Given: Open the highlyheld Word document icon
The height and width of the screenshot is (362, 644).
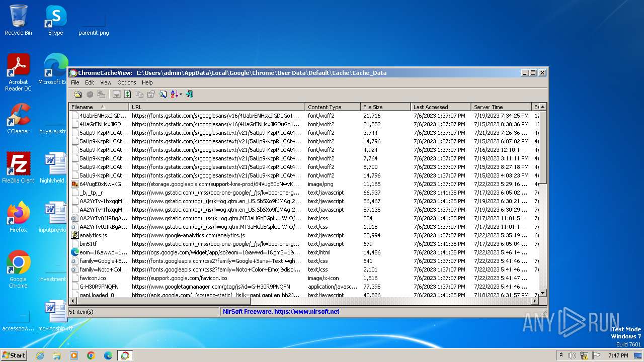Looking at the screenshot, I should (x=53, y=167).
